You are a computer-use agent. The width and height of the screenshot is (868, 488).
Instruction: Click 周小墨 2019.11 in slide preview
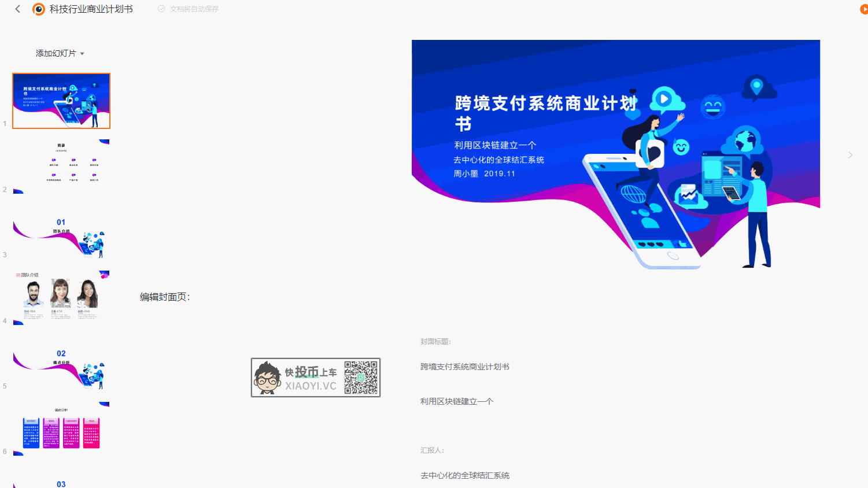point(484,173)
